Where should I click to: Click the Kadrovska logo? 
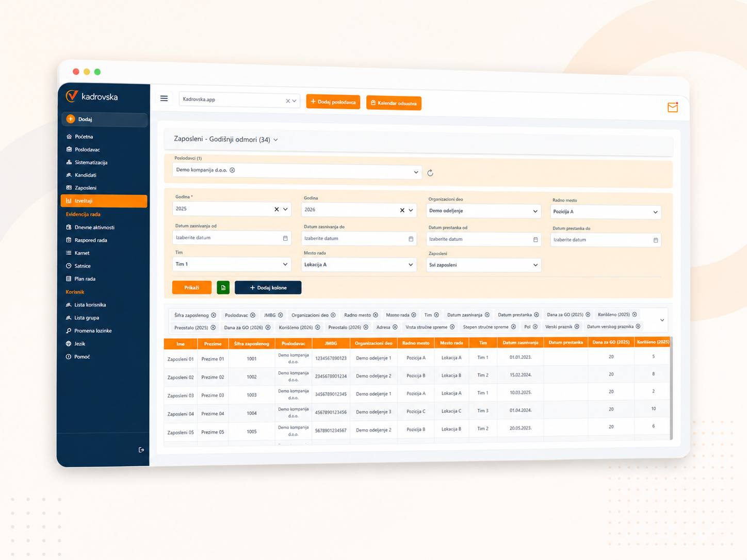point(92,96)
